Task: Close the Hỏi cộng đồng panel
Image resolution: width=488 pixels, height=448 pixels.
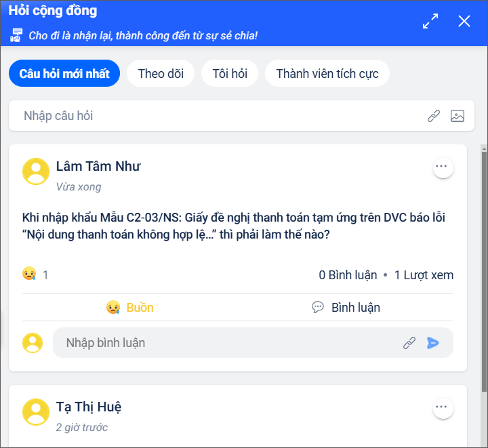Action: coord(464,21)
